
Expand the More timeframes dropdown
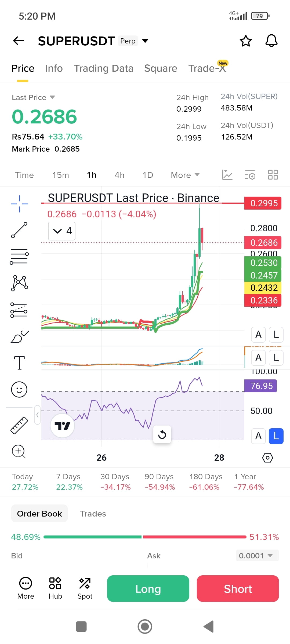click(x=185, y=175)
